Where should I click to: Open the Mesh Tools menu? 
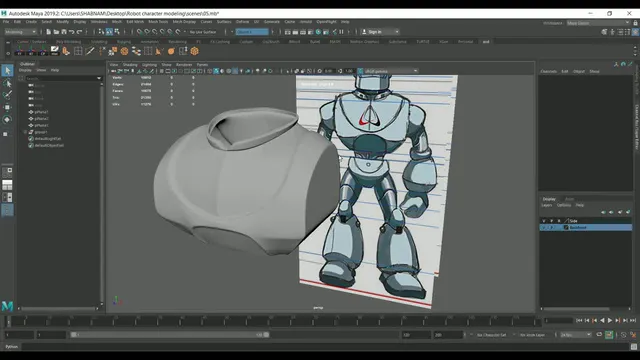point(158,22)
